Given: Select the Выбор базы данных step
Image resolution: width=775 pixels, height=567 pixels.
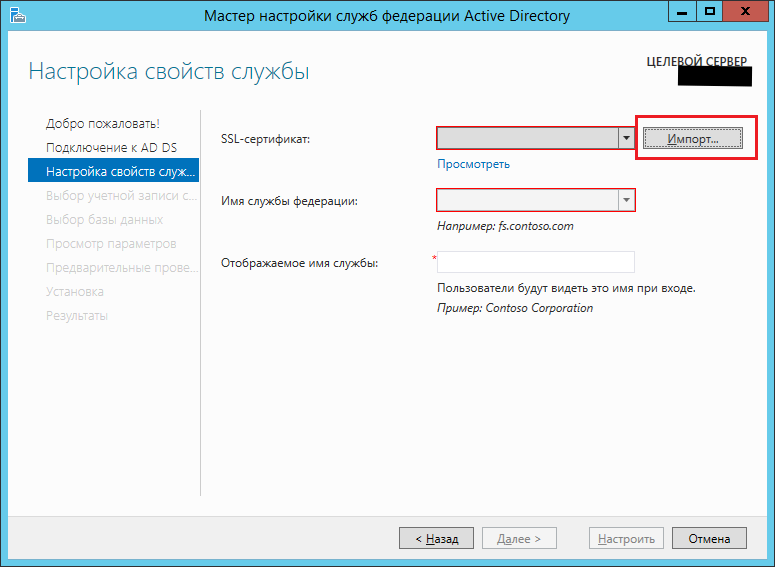Looking at the screenshot, I should coord(105,220).
